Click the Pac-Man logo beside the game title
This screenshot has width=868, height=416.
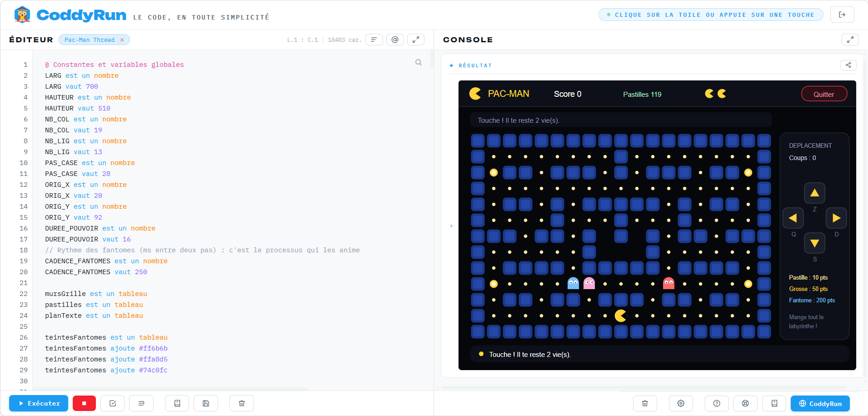(475, 94)
